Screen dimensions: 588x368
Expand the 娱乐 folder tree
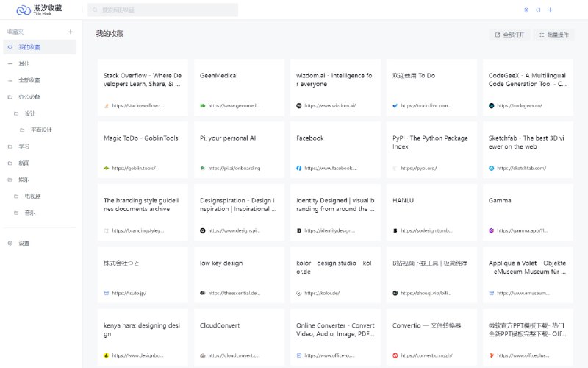pos(10,180)
